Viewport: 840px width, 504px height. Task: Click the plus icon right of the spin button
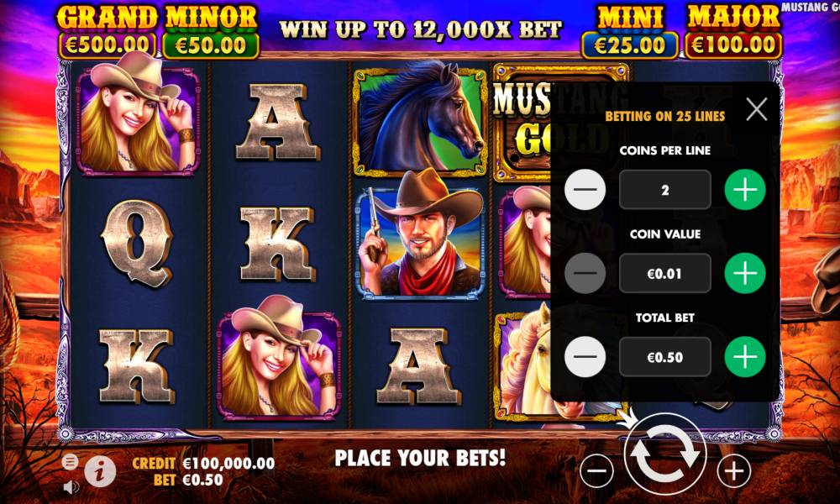point(734,471)
